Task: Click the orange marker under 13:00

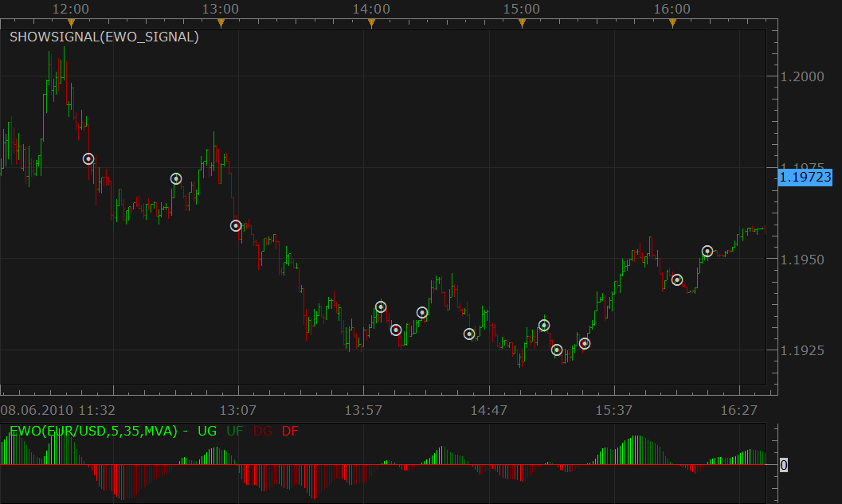Action: click(x=221, y=23)
